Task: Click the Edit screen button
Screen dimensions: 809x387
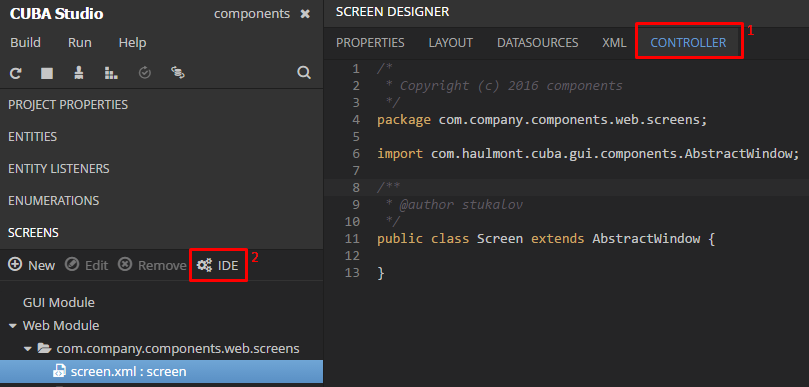Action: (87, 265)
